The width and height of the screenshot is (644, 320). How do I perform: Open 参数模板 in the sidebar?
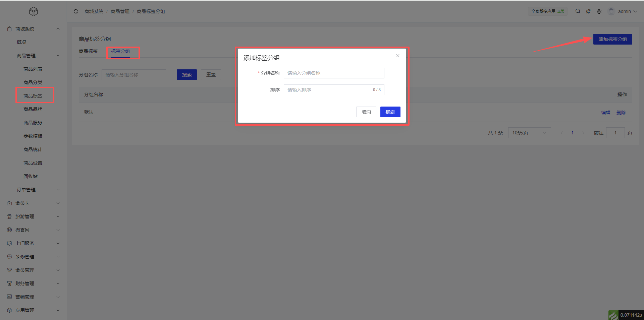tap(33, 136)
